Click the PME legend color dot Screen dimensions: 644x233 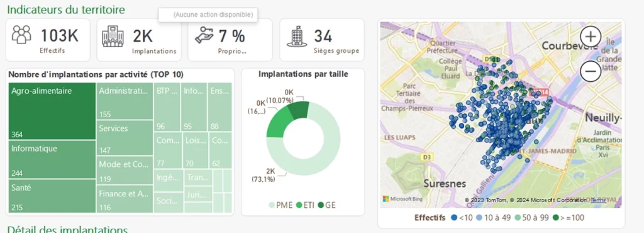point(272,205)
